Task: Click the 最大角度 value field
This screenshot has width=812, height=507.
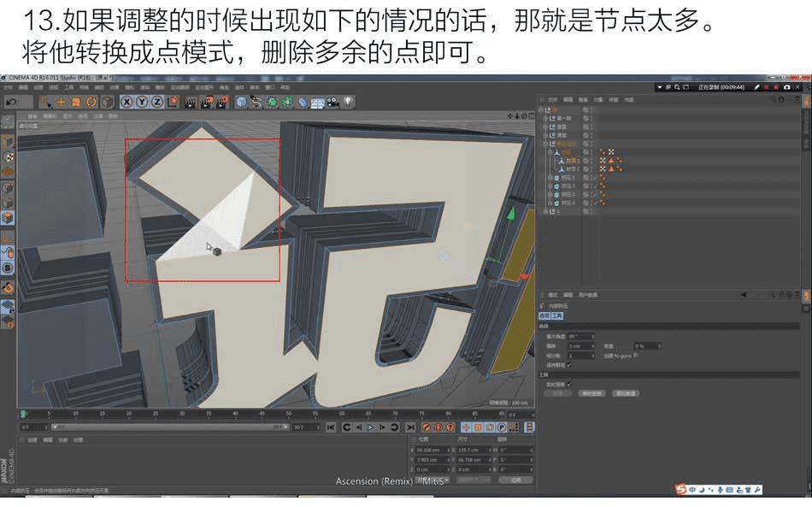Action: pyautogui.click(x=581, y=337)
